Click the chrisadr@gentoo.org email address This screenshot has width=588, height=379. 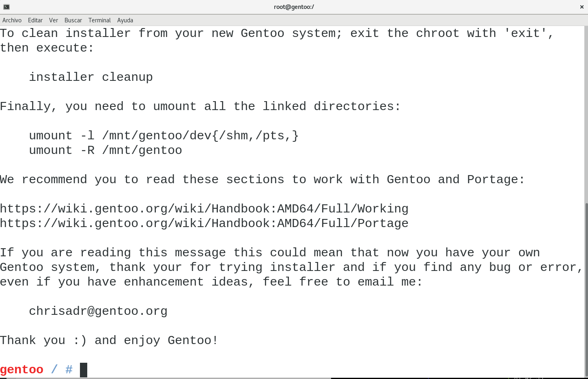click(98, 311)
